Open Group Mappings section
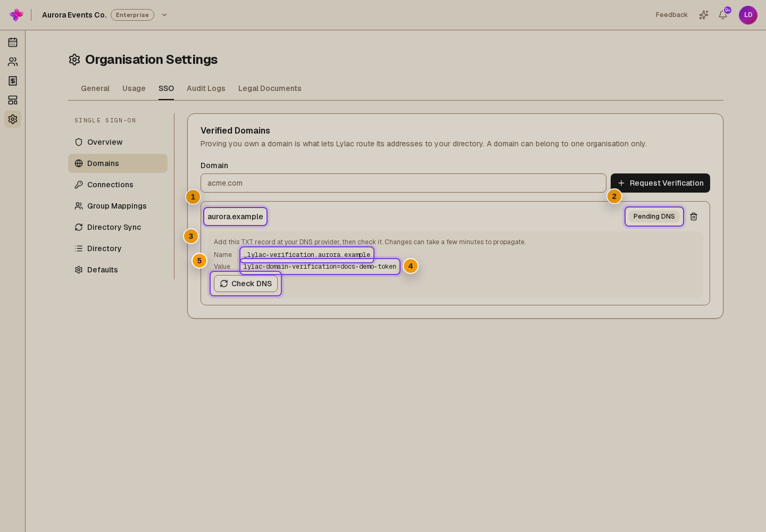Viewport: 766px width, 532px height. point(118,206)
